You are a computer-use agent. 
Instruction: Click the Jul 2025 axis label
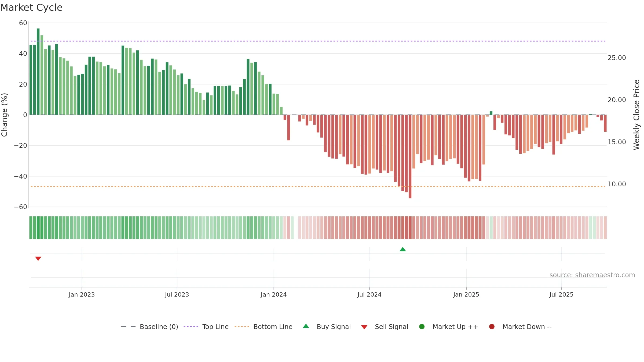tap(561, 294)
